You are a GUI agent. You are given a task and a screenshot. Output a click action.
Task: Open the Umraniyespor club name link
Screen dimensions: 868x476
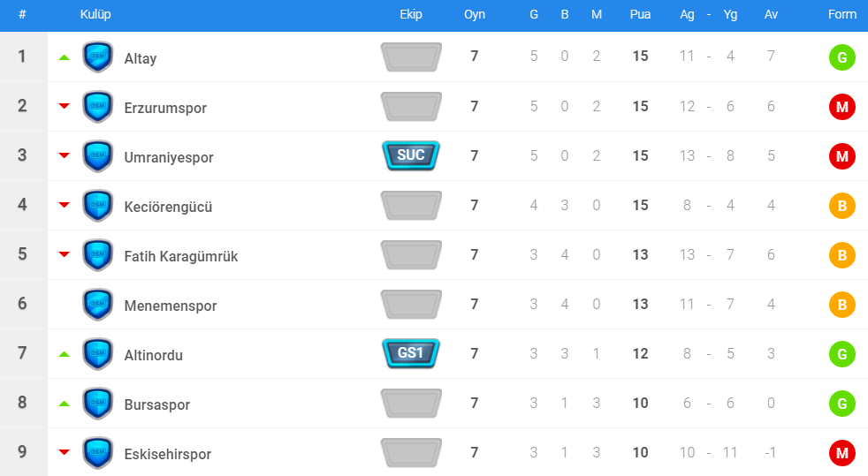click(169, 157)
